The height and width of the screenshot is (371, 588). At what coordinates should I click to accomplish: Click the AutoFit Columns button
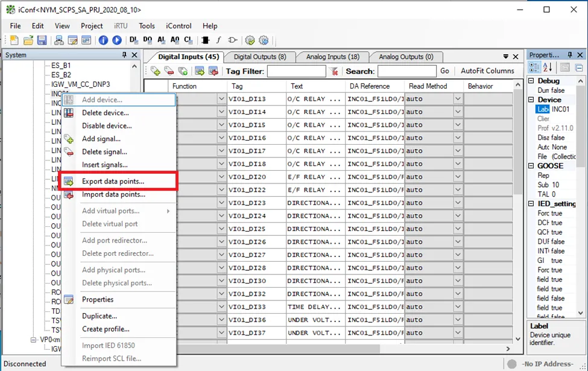click(487, 71)
